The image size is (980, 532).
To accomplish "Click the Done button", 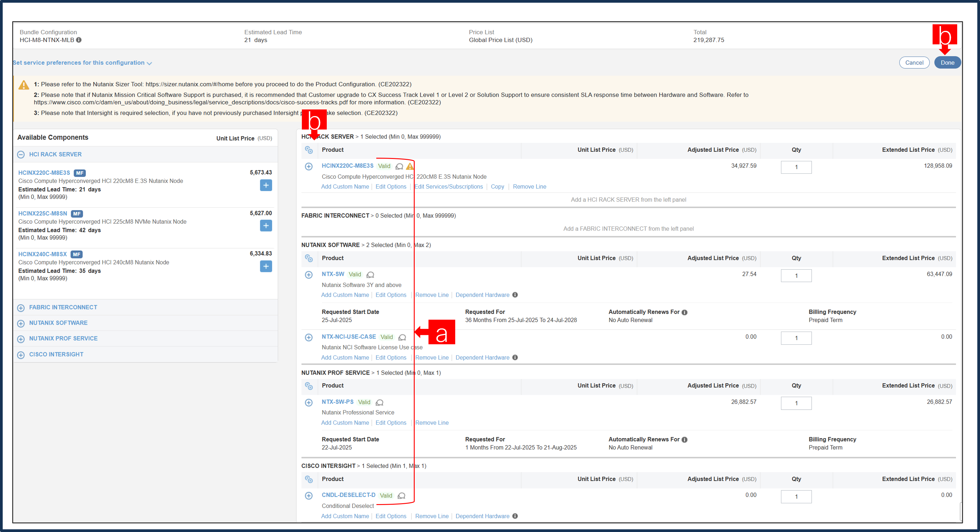I will pyautogui.click(x=947, y=62).
